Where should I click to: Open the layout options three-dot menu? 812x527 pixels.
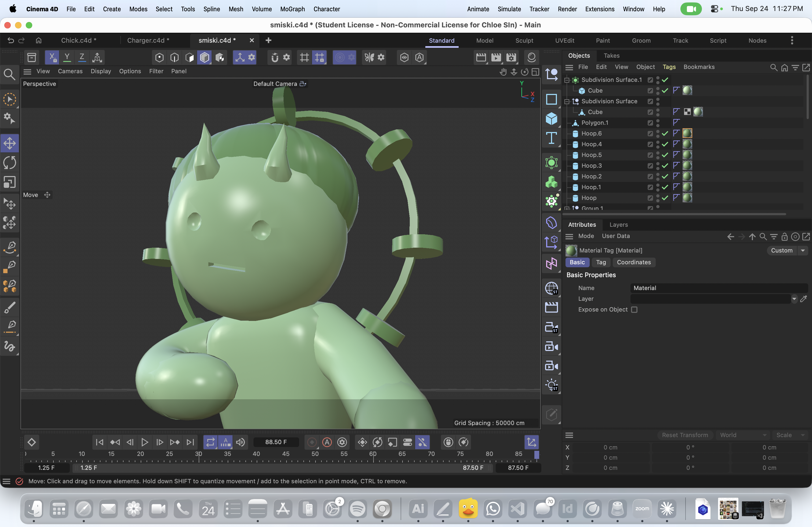pos(792,40)
